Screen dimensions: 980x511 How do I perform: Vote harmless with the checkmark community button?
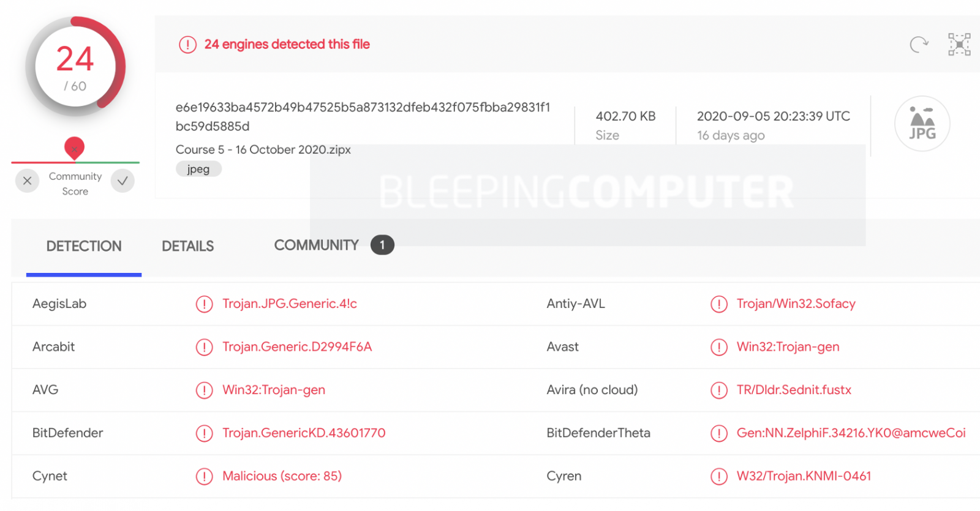(x=123, y=181)
